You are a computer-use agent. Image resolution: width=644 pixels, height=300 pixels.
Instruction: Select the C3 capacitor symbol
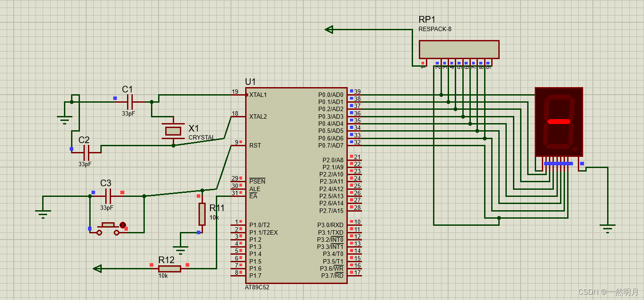click(107, 196)
